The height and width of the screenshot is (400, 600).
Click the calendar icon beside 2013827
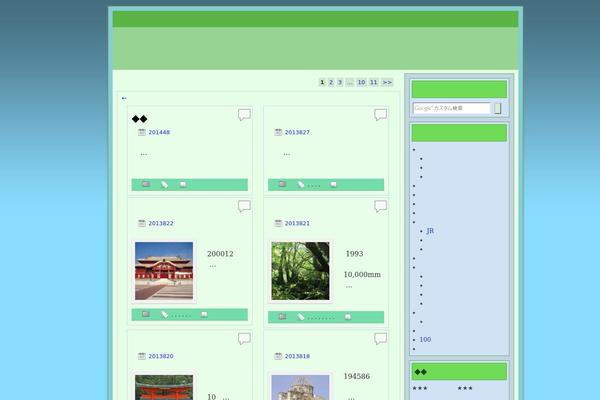pyautogui.click(x=278, y=132)
